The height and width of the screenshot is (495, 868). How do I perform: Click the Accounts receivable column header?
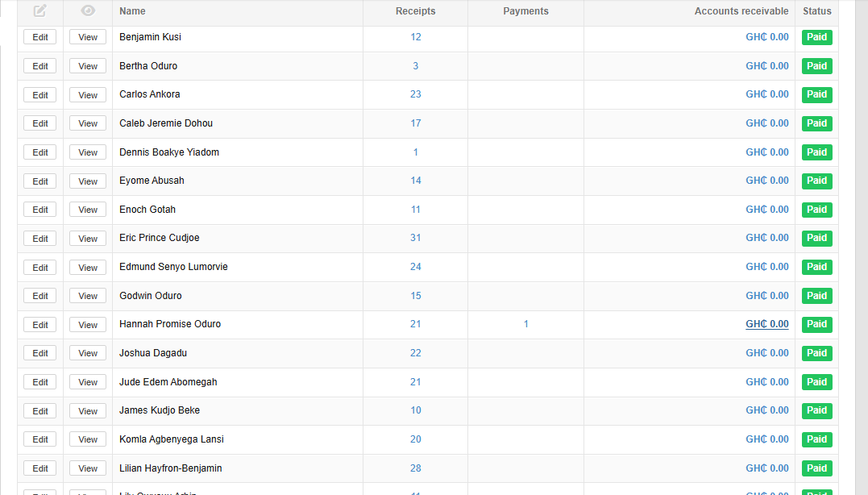(x=741, y=11)
